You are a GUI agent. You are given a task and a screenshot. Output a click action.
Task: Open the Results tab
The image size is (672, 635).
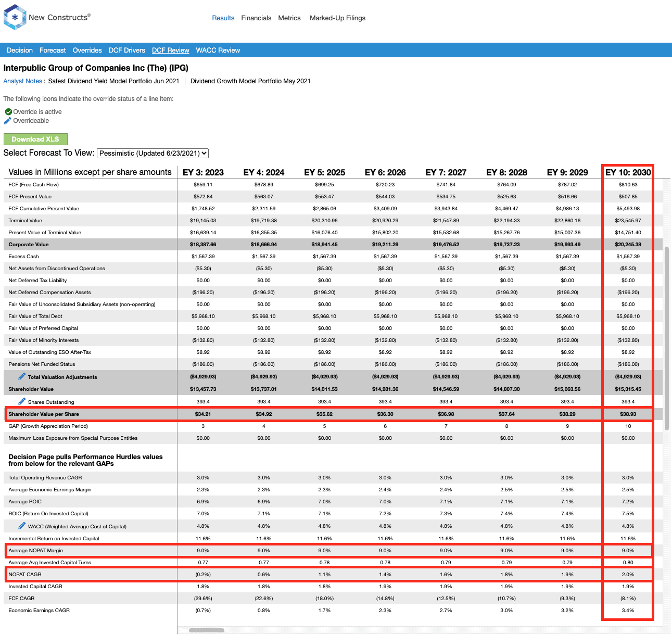(x=223, y=18)
